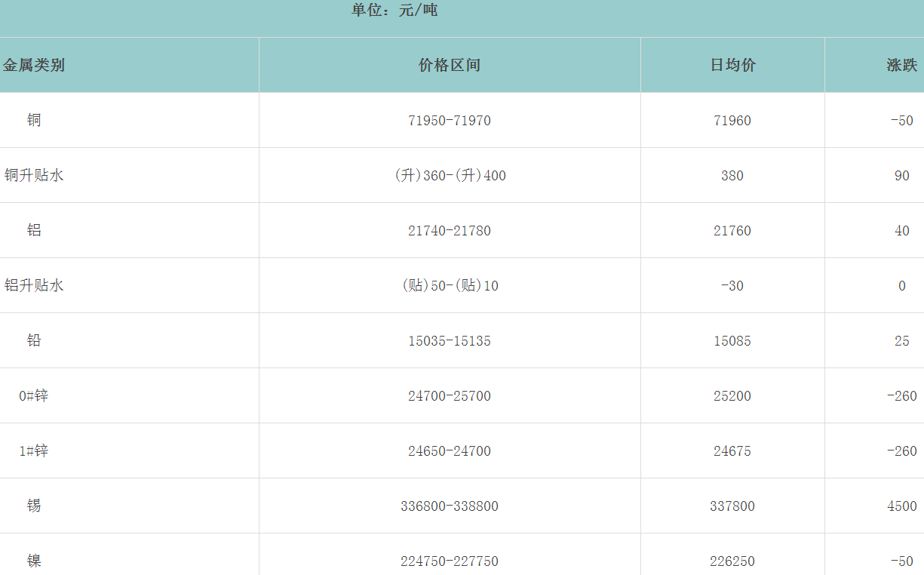Click the (升)360-(升)400 price range cell
Viewport: 924px width, 575px height.
point(450,176)
